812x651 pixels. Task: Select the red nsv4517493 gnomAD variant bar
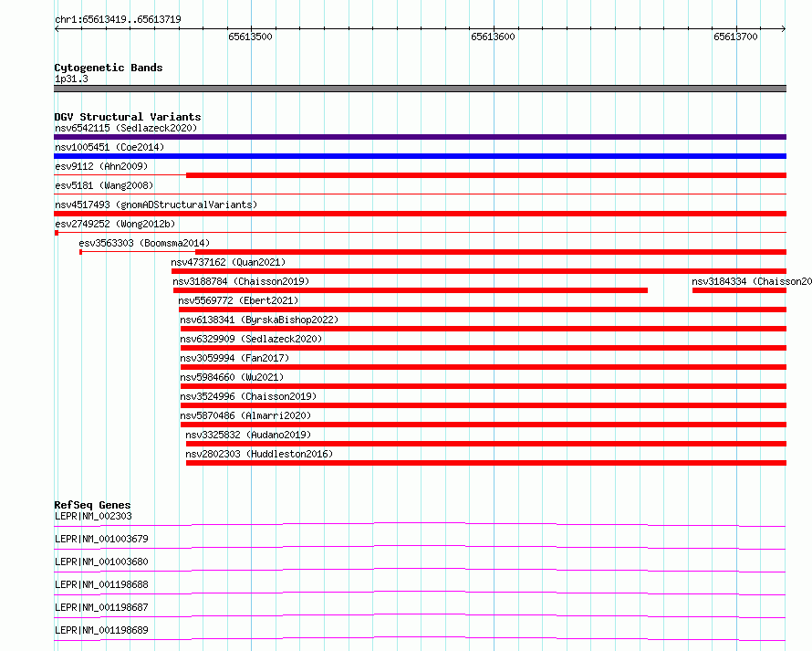pos(420,214)
